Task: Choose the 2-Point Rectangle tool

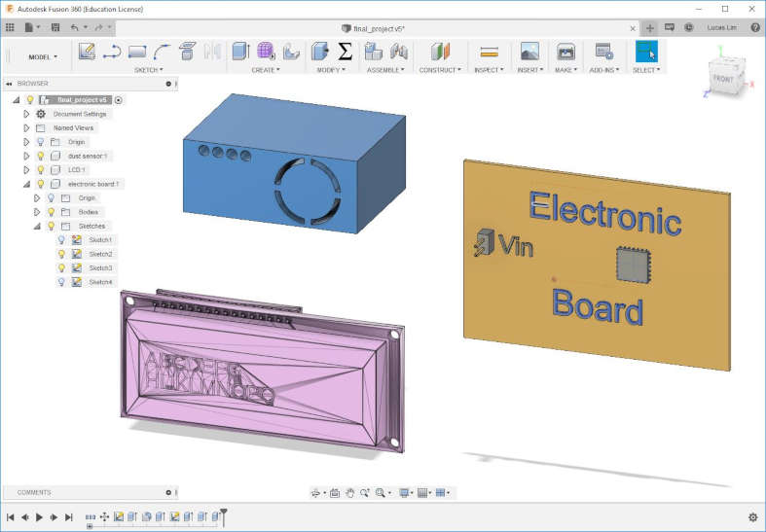Action: pos(137,52)
